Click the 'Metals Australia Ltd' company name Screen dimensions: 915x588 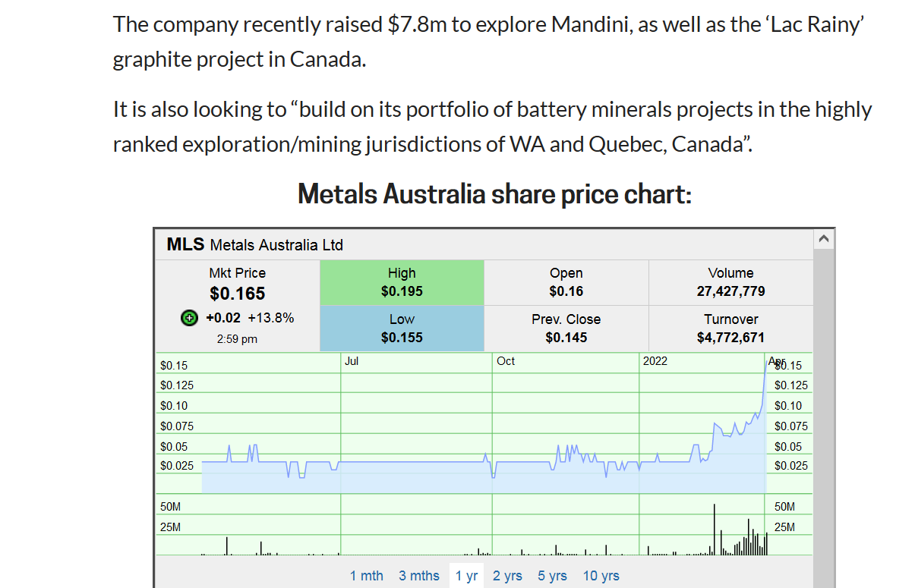pos(276,245)
